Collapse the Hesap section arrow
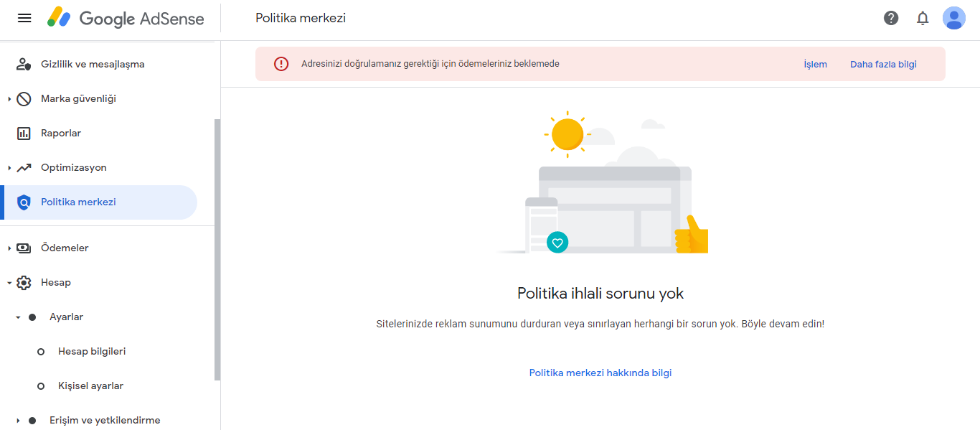The image size is (980, 430). coord(9,283)
